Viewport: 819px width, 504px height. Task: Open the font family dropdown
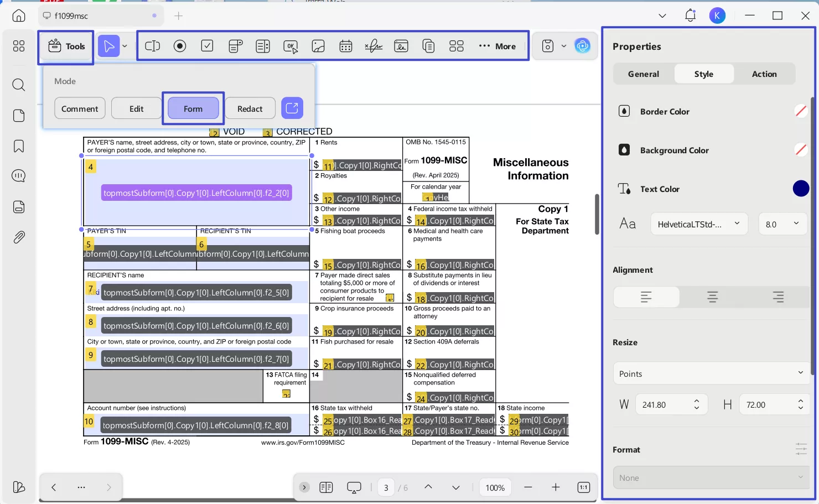[x=698, y=224]
